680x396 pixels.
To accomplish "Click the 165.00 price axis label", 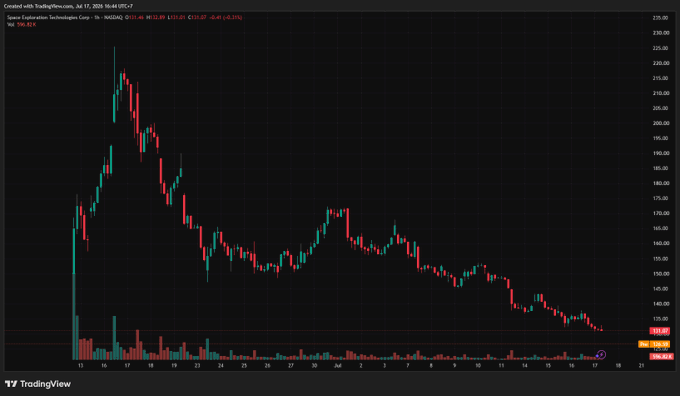I will coord(660,228).
